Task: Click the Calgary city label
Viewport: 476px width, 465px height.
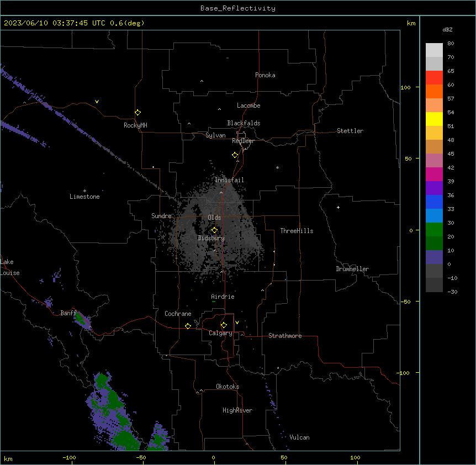Action: 220,333
